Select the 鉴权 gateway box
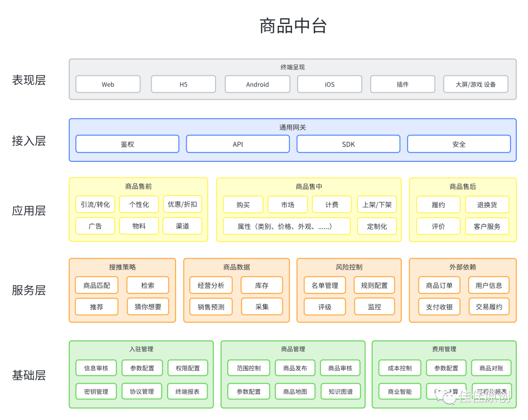The image size is (528, 420). click(127, 144)
